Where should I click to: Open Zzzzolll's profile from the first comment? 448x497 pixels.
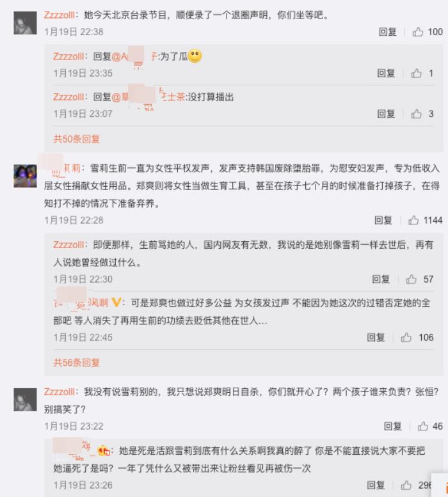tap(59, 15)
